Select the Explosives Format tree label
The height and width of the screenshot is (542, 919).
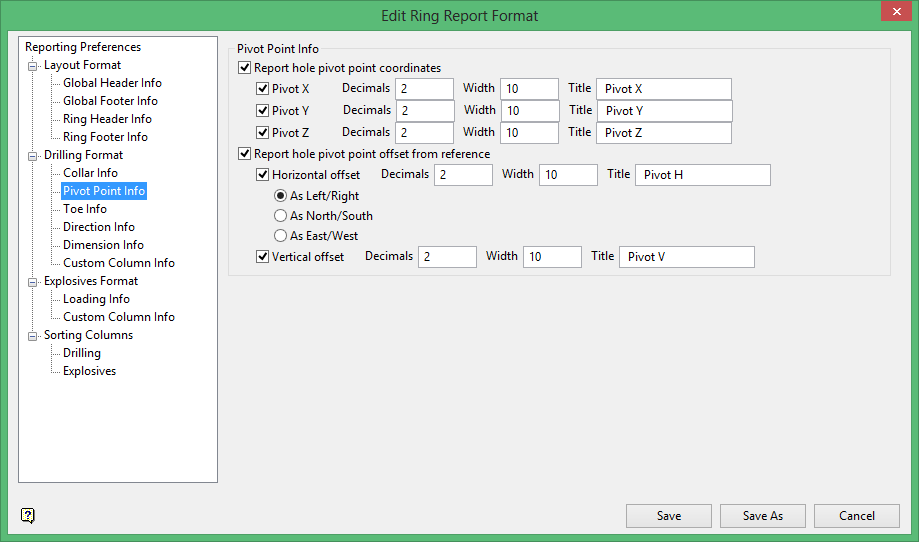pos(91,281)
